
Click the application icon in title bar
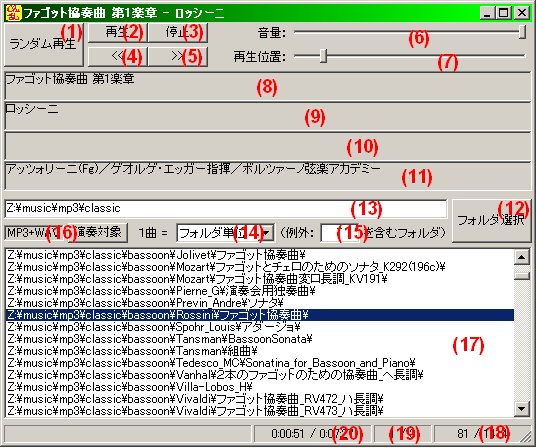coord(14,13)
